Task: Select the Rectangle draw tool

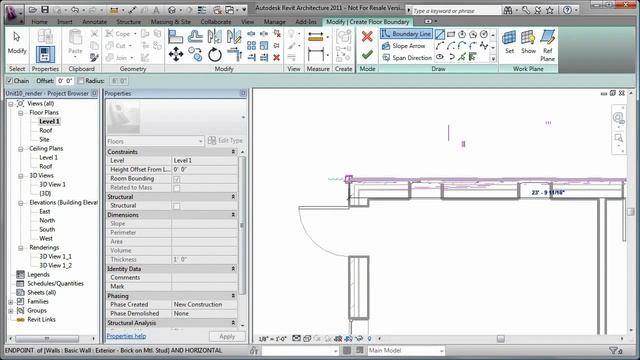Action: tap(451, 34)
